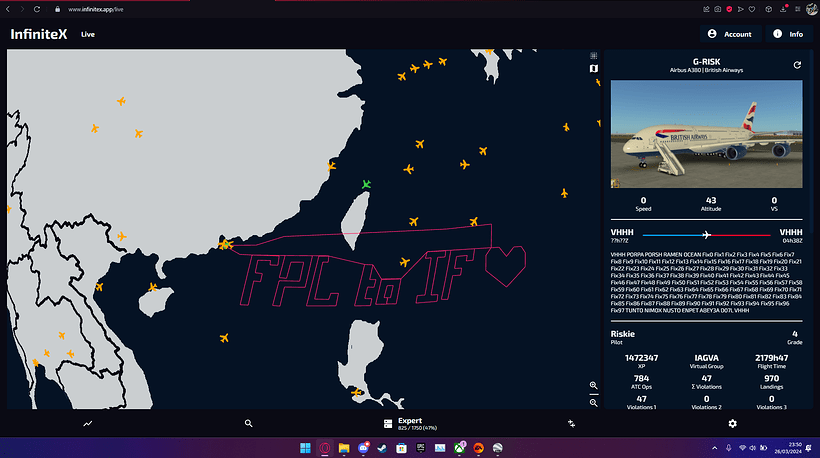Viewport: 820px width, 458px height.
Task: Select the flight plan waypoint text
Action: (x=707, y=282)
